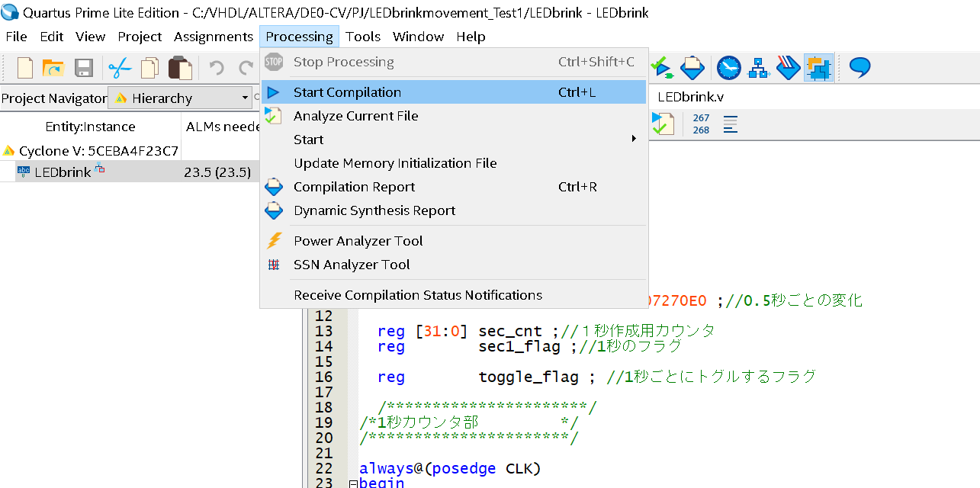Select the LEDbrink.v editor tab
Screen dimensions: 980x488
691,97
